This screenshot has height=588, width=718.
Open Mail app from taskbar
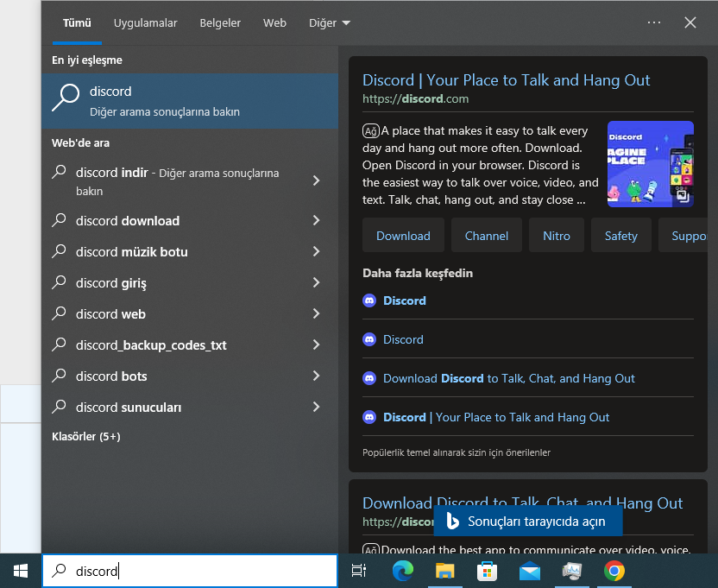(530, 572)
